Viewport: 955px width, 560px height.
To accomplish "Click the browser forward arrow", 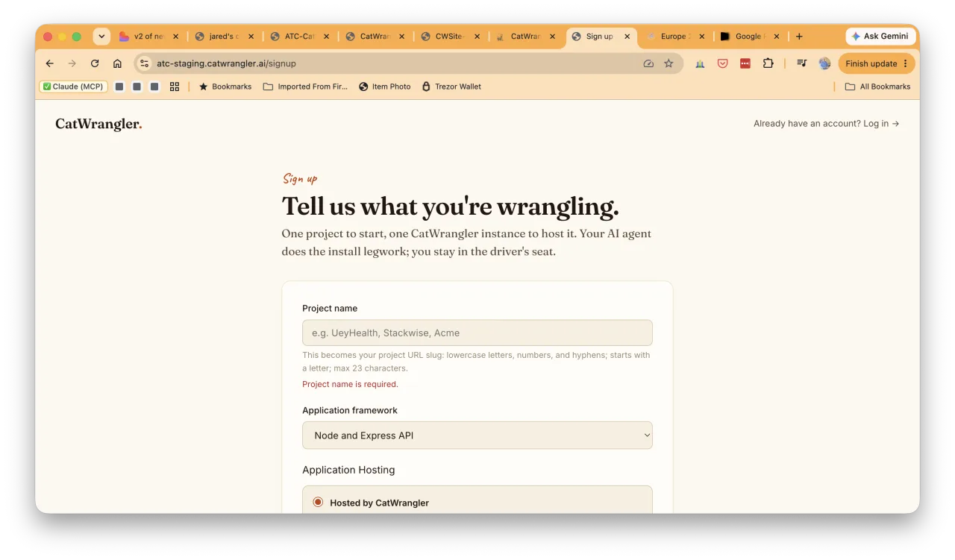I will (72, 63).
